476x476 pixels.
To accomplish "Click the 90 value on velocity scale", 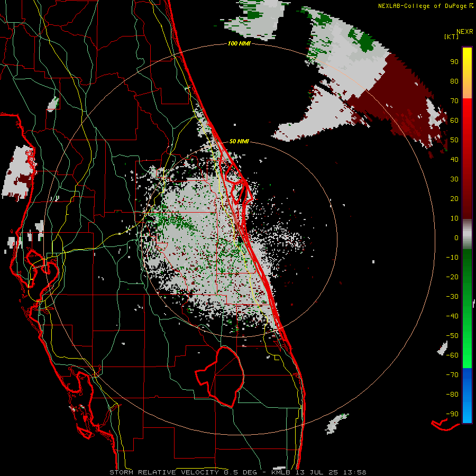I will 454,62.
